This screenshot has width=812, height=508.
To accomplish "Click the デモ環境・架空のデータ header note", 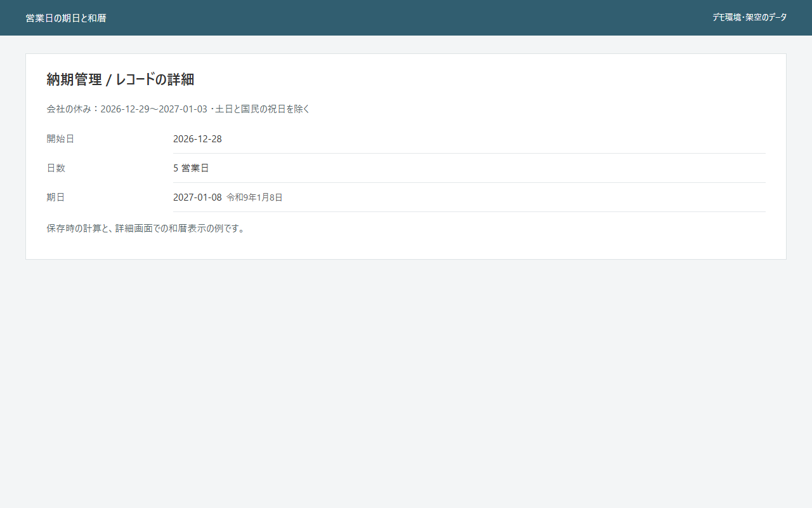I will coord(749,18).
